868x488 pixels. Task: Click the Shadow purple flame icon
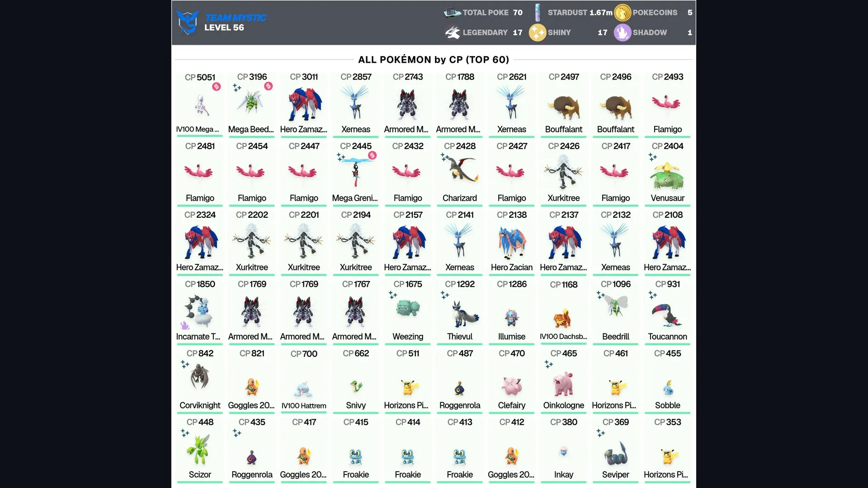[x=623, y=33]
